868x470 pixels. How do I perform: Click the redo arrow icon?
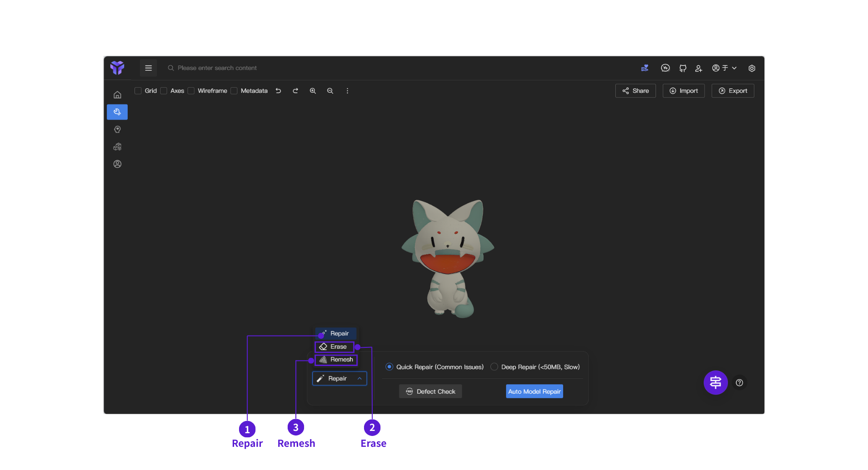point(295,91)
